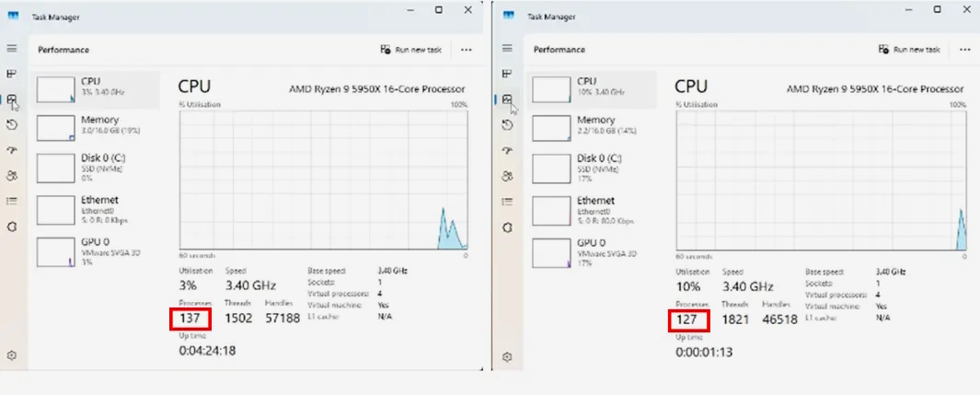The height and width of the screenshot is (395, 980).
Task: Expand the hamburger menu in right Task Manager
Action: coord(507,48)
